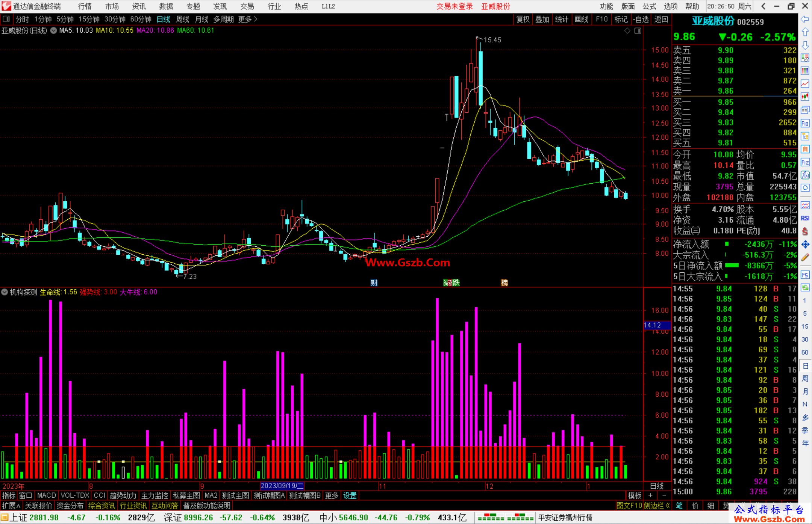
Task: Click the wavy lines indicator icon in sidebar
Action: (x=805, y=205)
